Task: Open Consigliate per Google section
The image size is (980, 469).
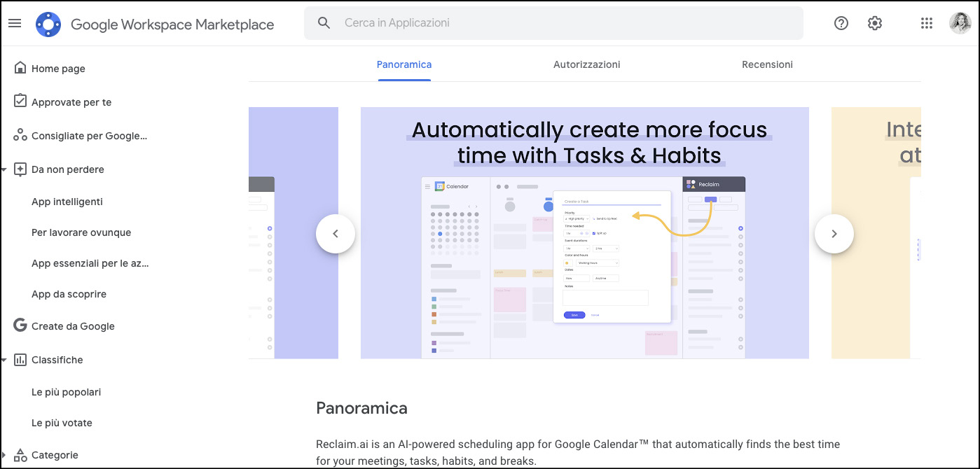Action: [x=90, y=136]
